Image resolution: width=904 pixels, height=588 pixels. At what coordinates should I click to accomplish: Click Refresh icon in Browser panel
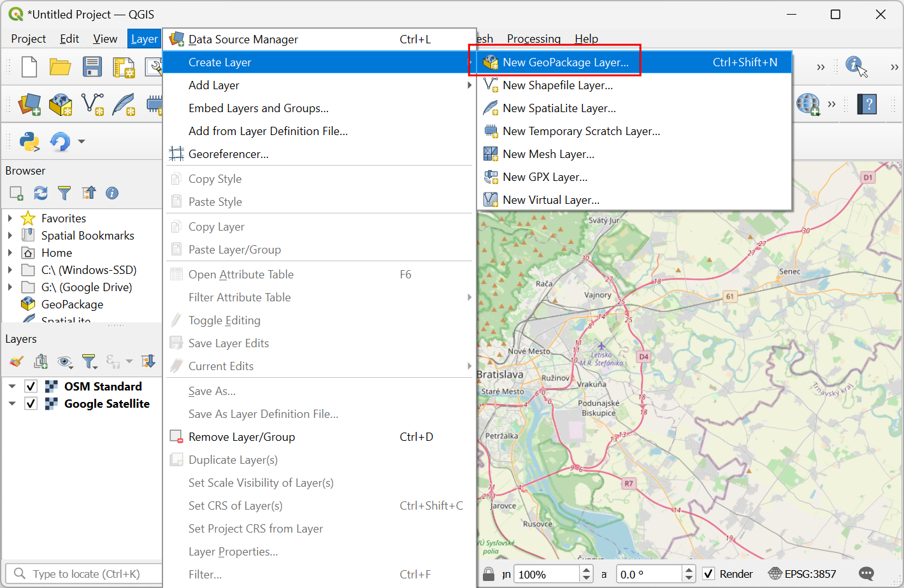(x=41, y=193)
